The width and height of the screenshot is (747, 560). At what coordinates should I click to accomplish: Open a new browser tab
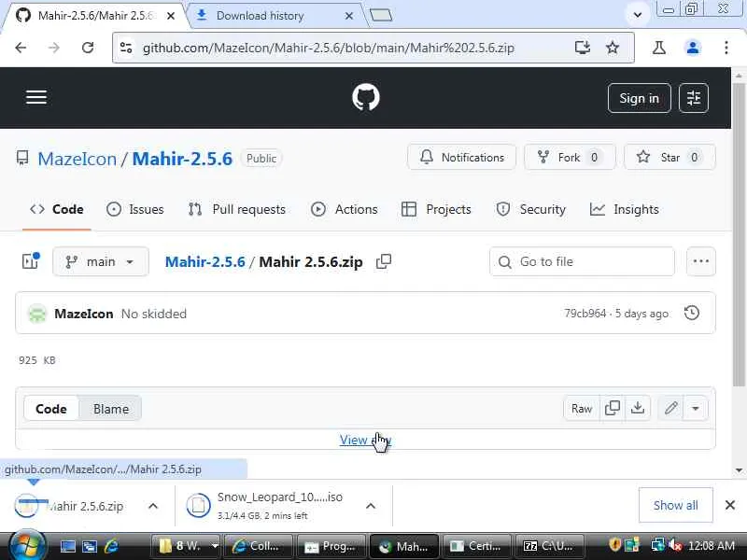pyautogui.click(x=381, y=16)
